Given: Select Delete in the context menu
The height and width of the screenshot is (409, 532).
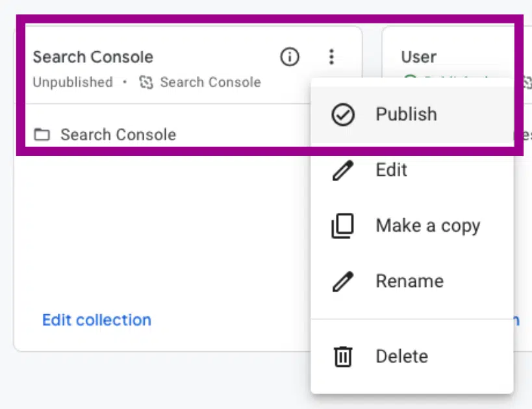Looking at the screenshot, I should pyautogui.click(x=401, y=356).
